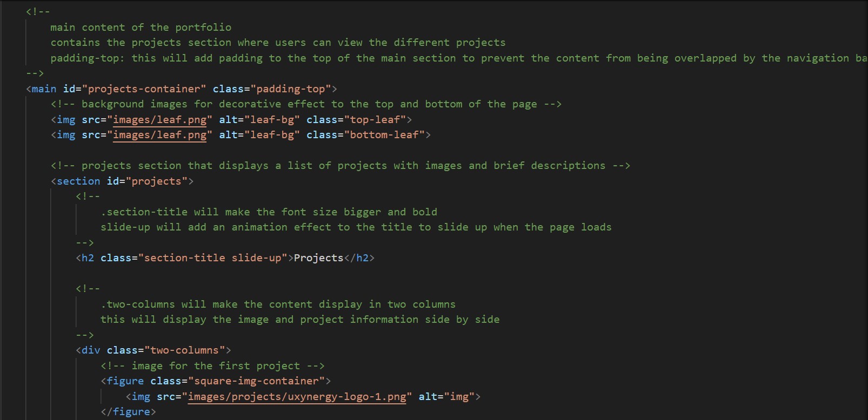Click the alt="img" attribute value

click(459, 397)
